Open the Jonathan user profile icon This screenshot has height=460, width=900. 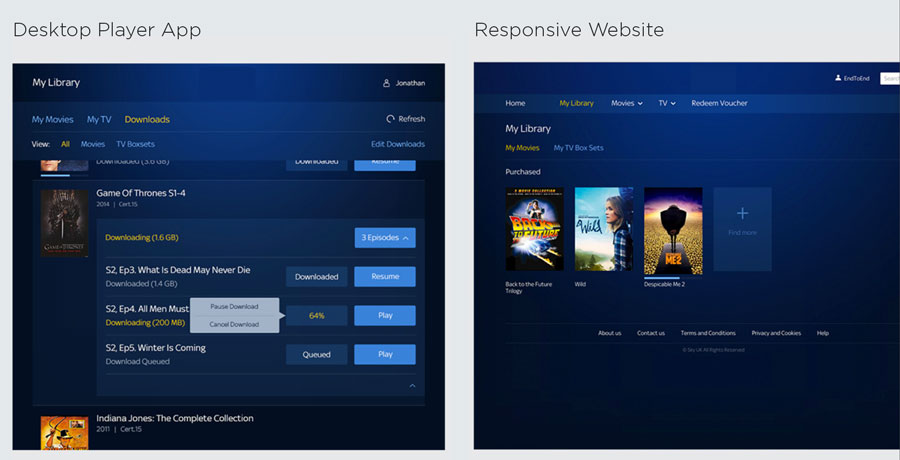click(x=387, y=83)
